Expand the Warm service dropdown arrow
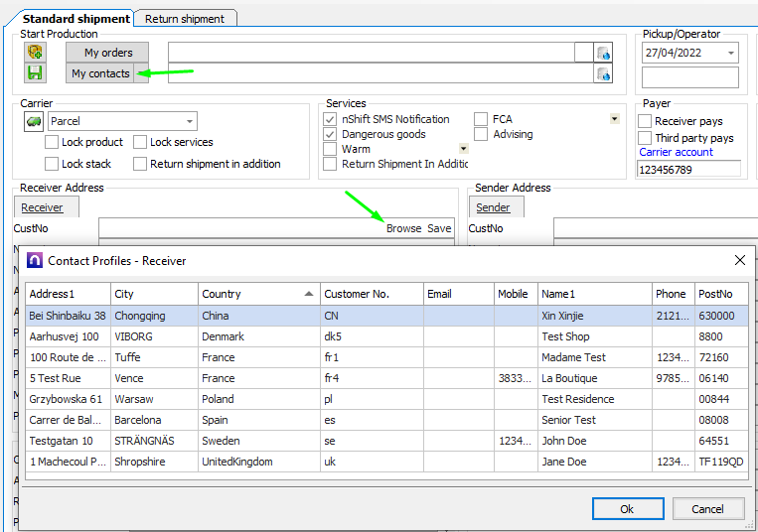The height and width of the screenshot is (532, 758). coord(463,149)
